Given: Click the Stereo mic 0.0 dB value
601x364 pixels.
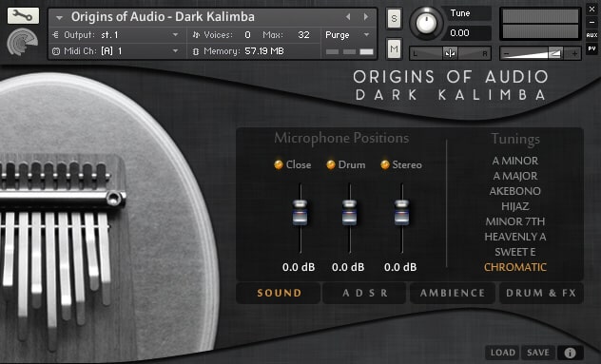Looking at the screenshot, I should [x=400, y=267].
